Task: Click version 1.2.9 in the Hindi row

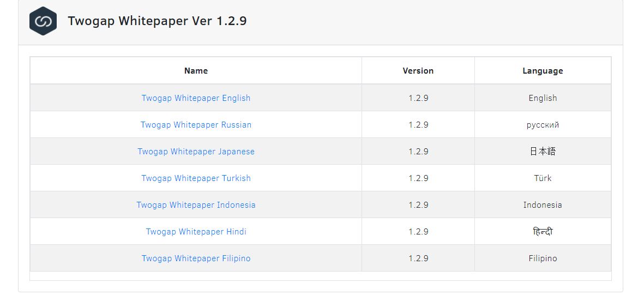Action: (418, 232)
